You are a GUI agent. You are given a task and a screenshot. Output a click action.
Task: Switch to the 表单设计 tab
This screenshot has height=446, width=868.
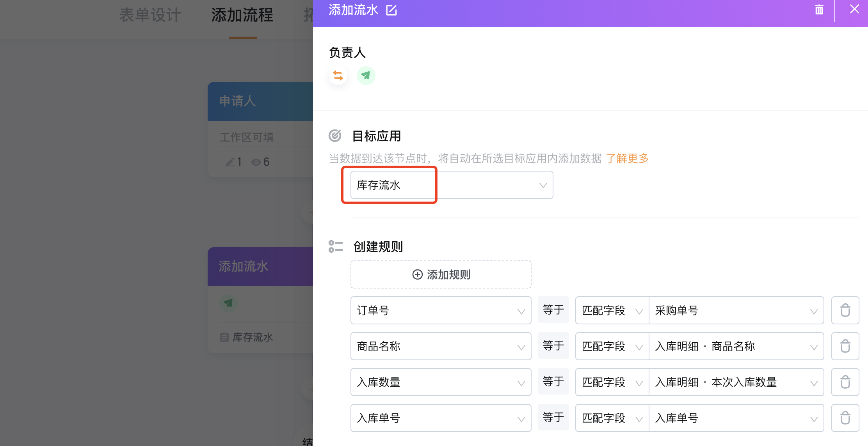pos(150,16)
